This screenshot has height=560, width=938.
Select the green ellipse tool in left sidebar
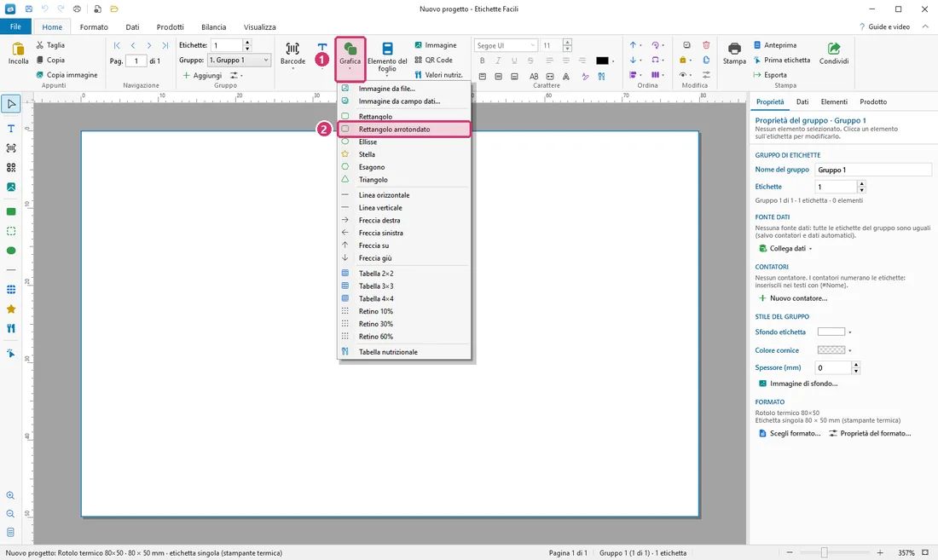click(11, 251)
